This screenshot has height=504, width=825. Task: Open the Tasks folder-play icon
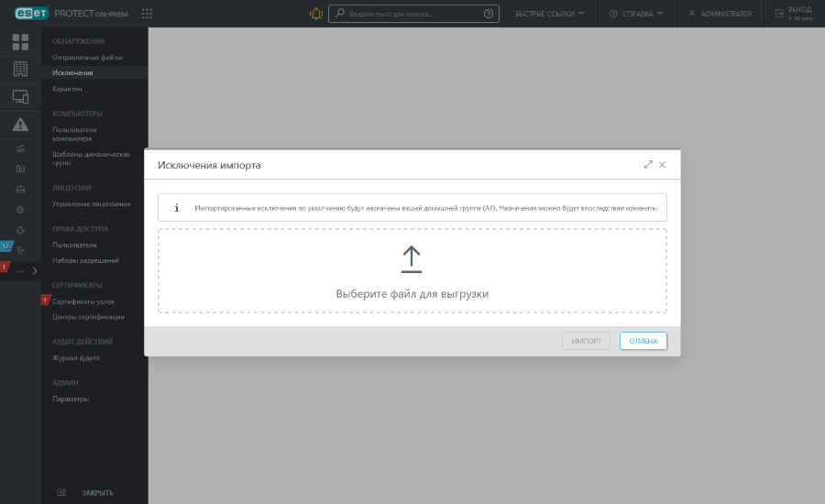coord(20,169)
